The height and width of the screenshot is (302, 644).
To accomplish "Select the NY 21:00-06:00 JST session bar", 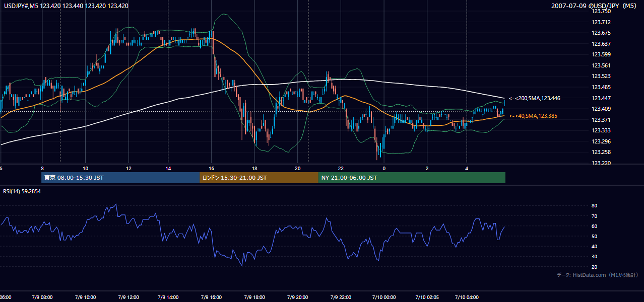I will coord(412,178).
